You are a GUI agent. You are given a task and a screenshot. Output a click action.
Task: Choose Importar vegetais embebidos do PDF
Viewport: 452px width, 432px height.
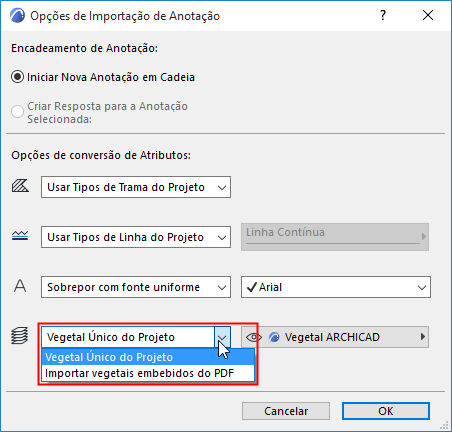148,373
